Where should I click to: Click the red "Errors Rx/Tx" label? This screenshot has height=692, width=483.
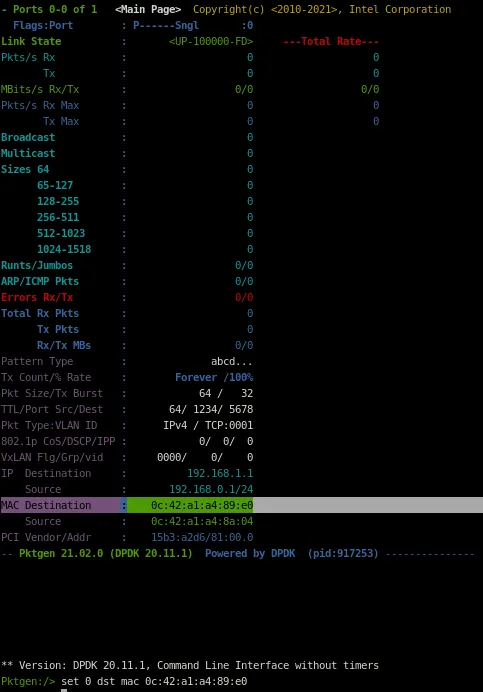point(37,297)
